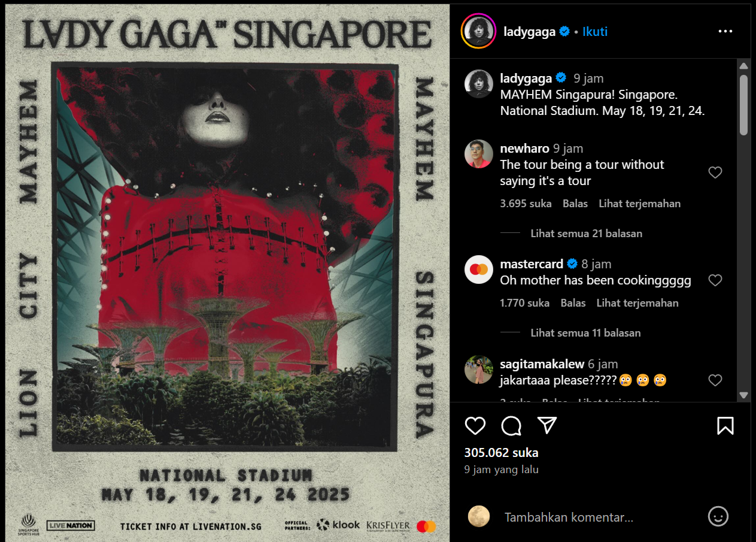Translate mastercard comment via Lihat terjemahan
The height and width of the screenshot is (542, 756).
point(637,303)
